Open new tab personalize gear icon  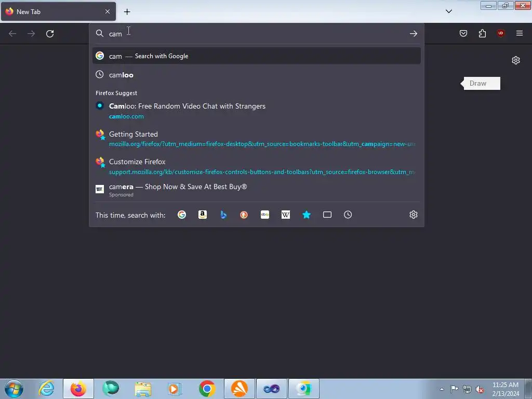(x=516, y=60)
